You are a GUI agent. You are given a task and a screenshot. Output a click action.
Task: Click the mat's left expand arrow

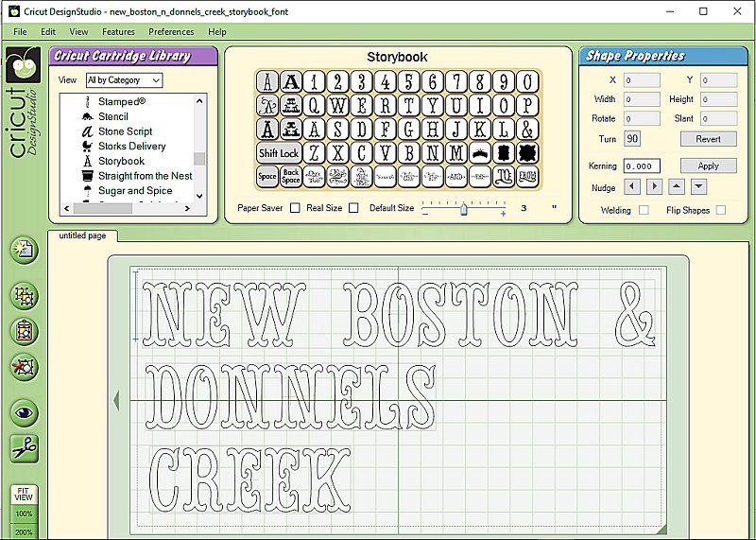click(116, 401)
